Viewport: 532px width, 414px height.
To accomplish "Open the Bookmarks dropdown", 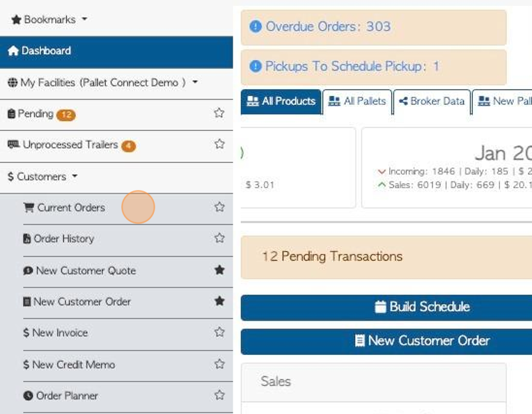I will pos(49,19).
